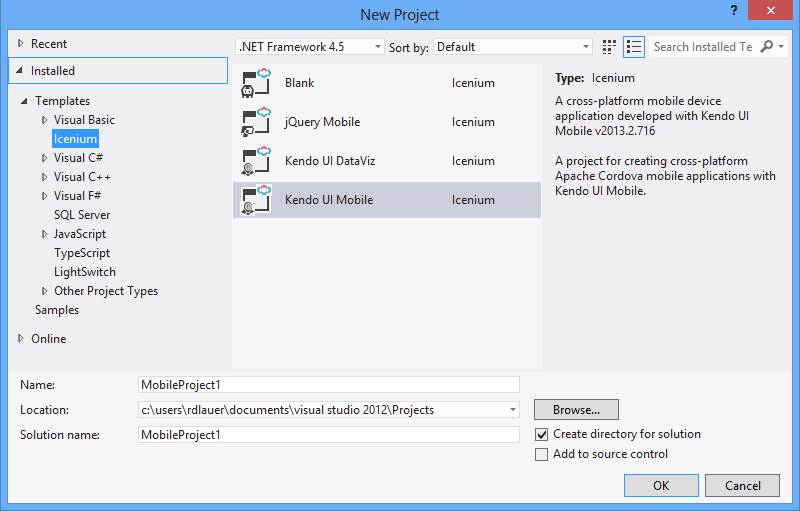Select the Visual F# label
800x511 pixels.
(x=78, y=196)
